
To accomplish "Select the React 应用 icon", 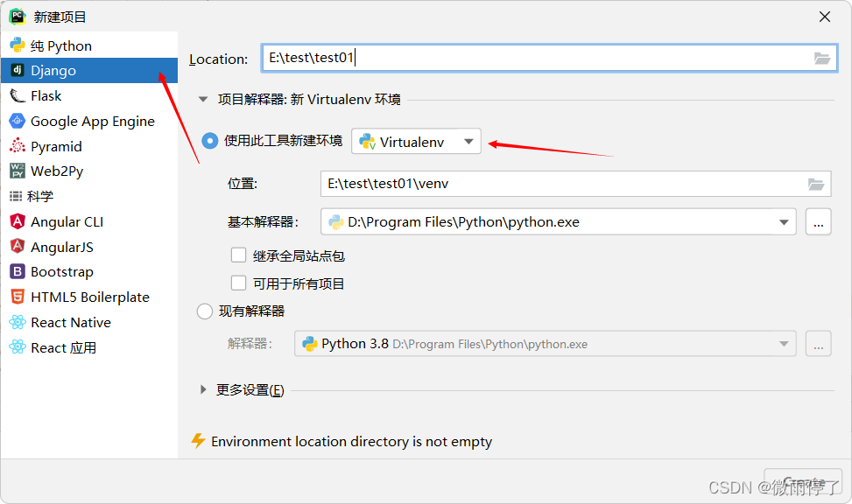I will point(18,347).
